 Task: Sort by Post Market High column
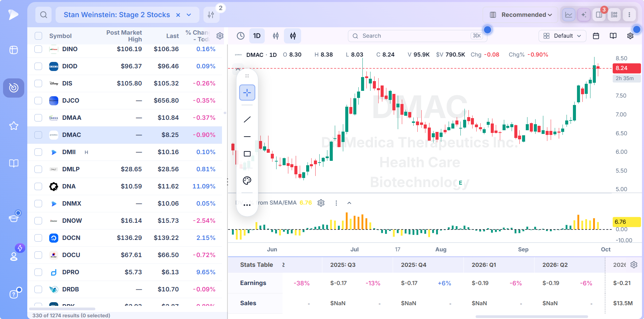(124, 36)
